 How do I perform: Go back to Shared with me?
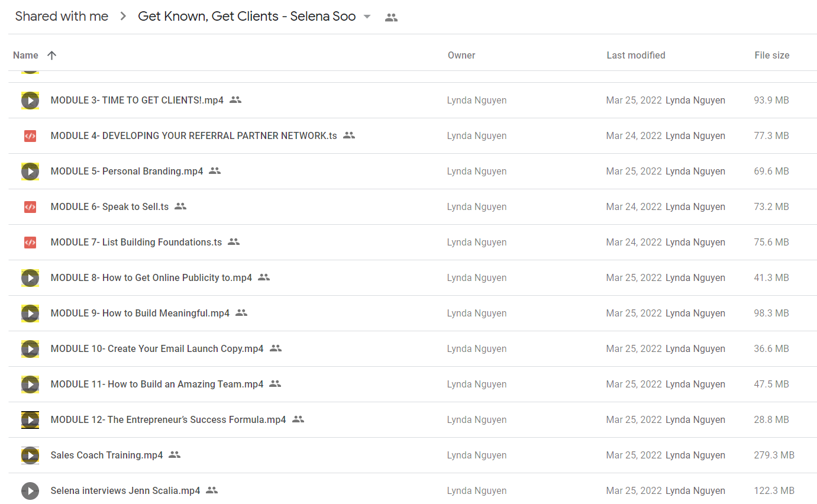(x=62, y=17)
